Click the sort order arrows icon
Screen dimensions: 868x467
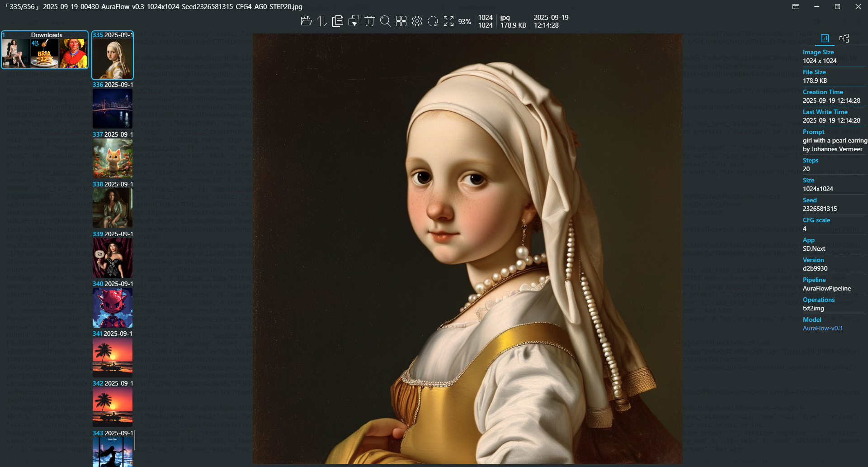[x=322, y=21]
